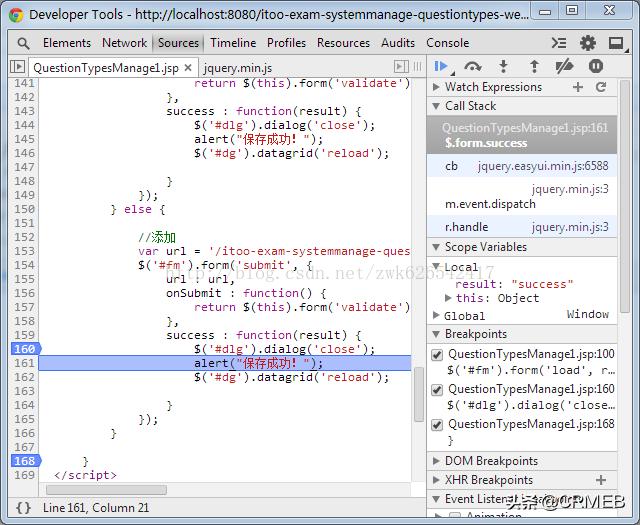Uncheck breakpoint QuestionTypesManage1.jsp:100
The width and height of the screenshot is (640, 525).
(436, 355)
